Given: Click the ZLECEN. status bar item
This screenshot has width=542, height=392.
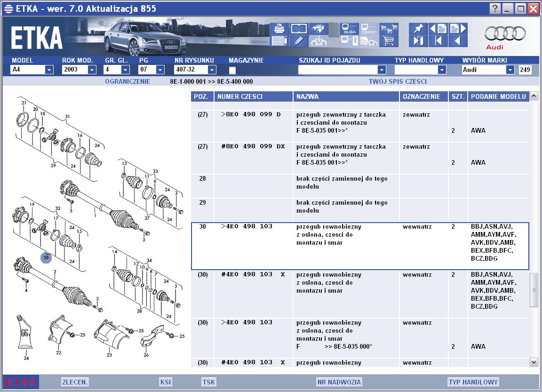Looking at the screenshot, I should point(75,382).
